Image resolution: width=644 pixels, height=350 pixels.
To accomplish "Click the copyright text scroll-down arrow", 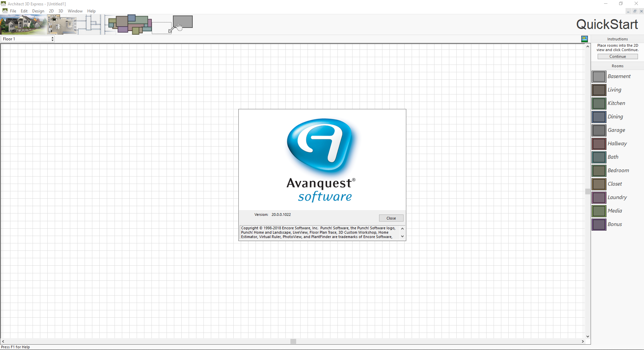I will tap(402, 236).
